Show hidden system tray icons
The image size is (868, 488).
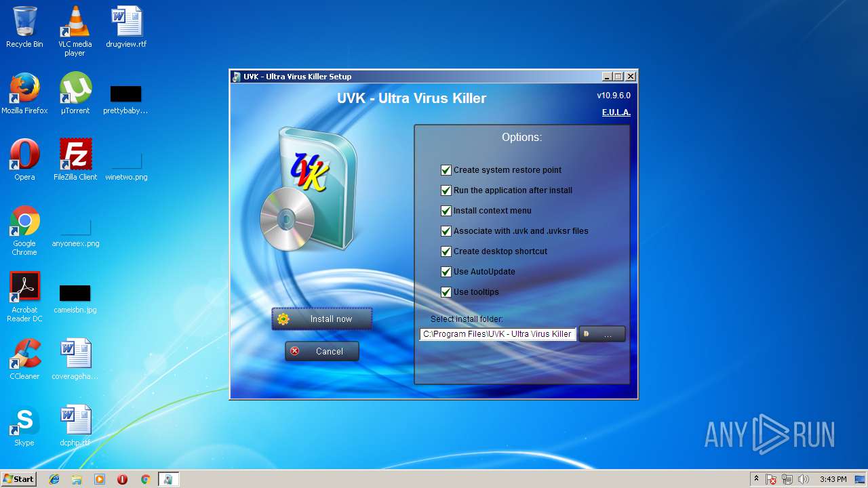pyautogui.click(x=756, y=479)
